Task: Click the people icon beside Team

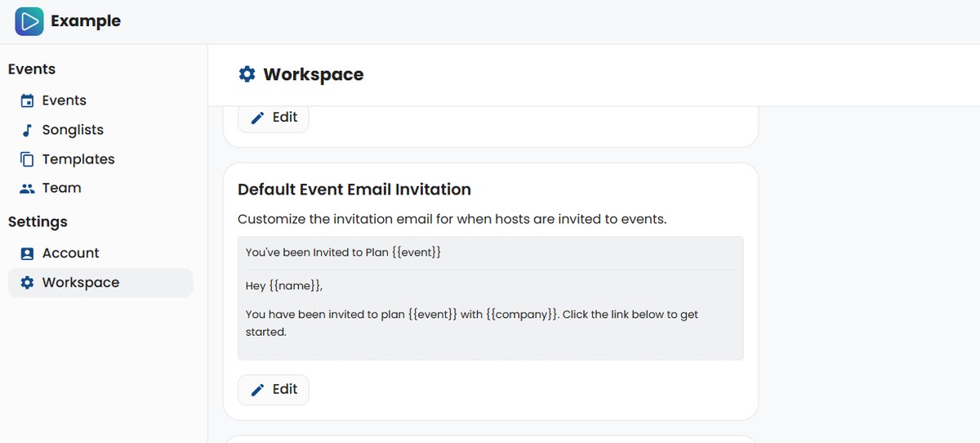Action: (x=27, y=188)
